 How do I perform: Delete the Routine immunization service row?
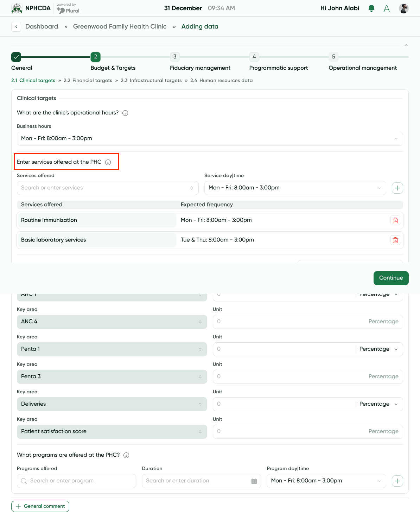tap(395, 220)
